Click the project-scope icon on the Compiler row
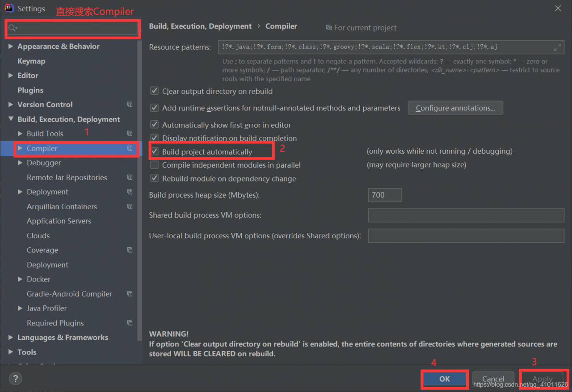This screenshot has height=392, width=572. pos(130,148)
